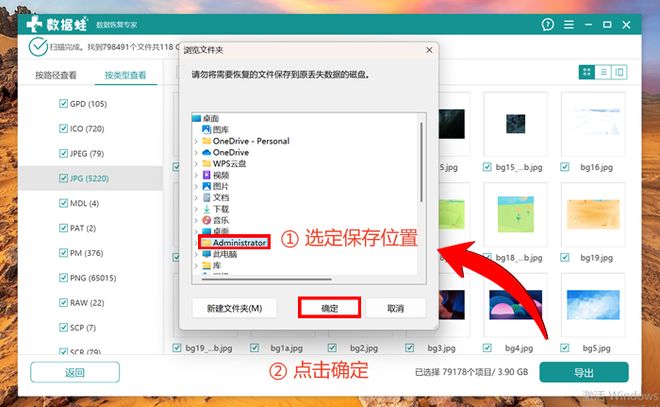Image resolution: width=660 pixels, height=407 pixels.
Task: Click 取消 to cancel dialog
Action: click(396, 308)
